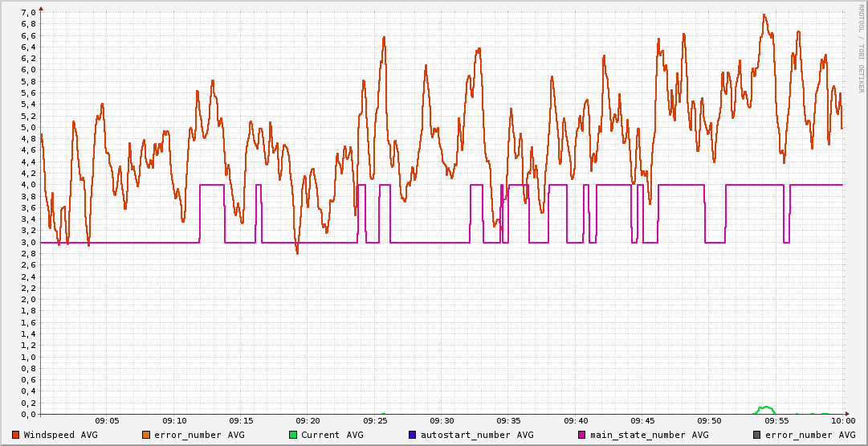Click the gray error_number legend swatch
The image size is (868, 446).
757,435
